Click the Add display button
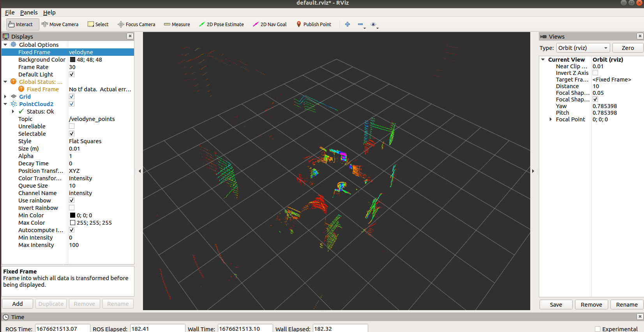 coord(18,304)
